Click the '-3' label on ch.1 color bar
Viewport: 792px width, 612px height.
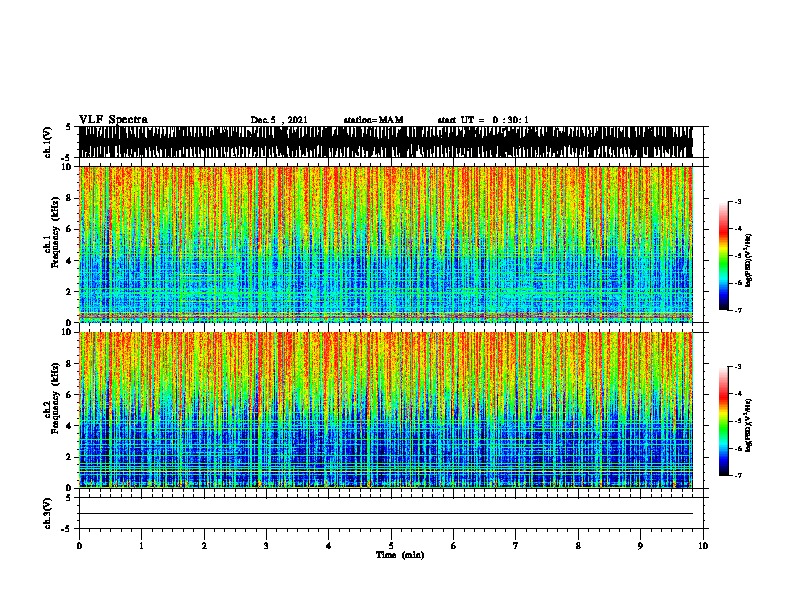point(738,202)
